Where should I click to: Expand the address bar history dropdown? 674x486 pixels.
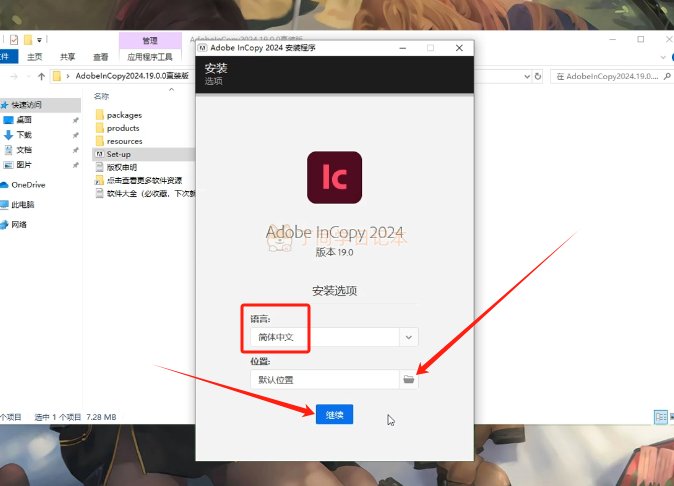coord(527,76)
